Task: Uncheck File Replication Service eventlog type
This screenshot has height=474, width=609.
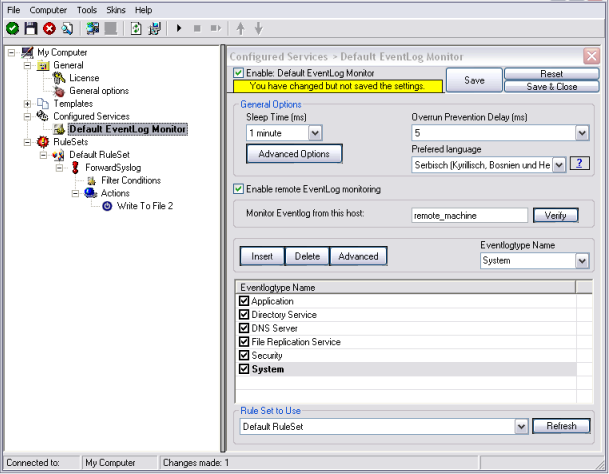Action: pyautogui.click(x=244, y=342)
